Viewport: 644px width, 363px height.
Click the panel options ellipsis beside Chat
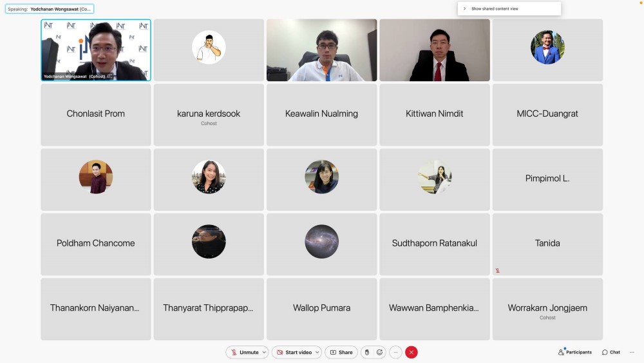[x=632, y=352]
